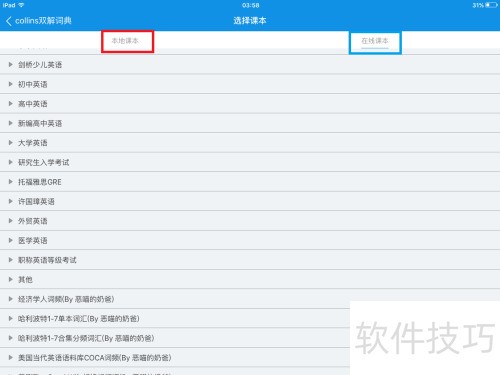The height and width of the screenshot is (375, 500).
Task: Tap the 03:58 clock in status bar
Action: click(251, 5)
